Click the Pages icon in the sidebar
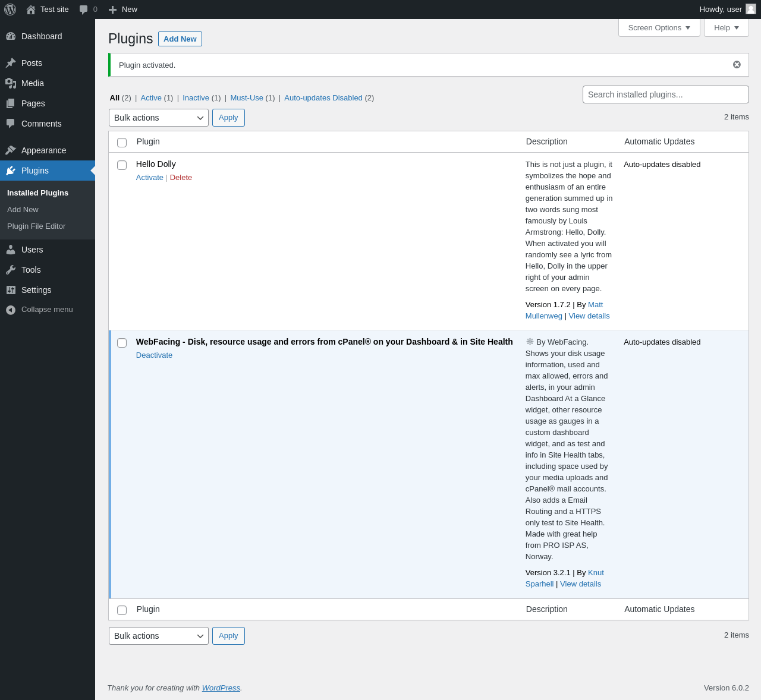The image size is (761, 700). coord(11,103)
